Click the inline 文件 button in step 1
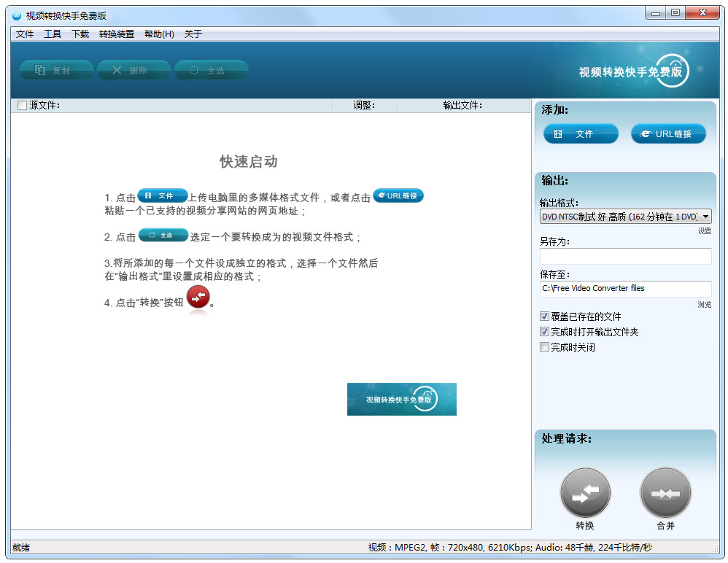The height and width of the screenshot is (563, 728). click(x=162, y=195)
